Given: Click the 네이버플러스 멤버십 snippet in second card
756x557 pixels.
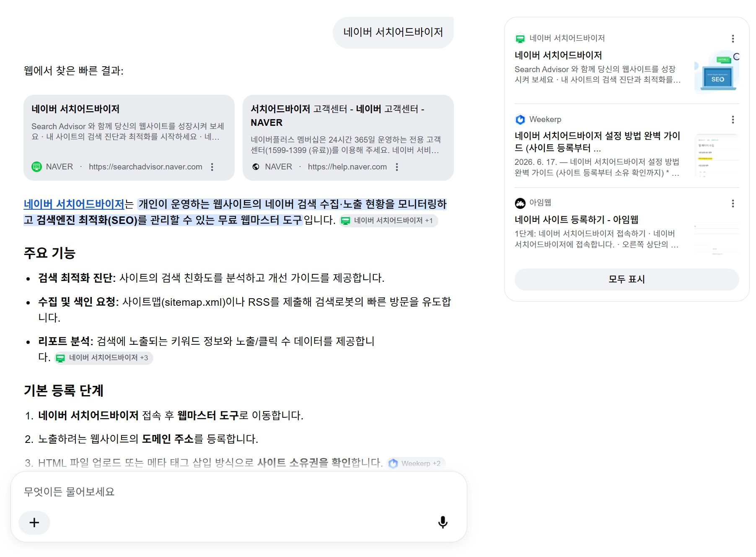Looking at the screenshot, I should coord(346,145).
